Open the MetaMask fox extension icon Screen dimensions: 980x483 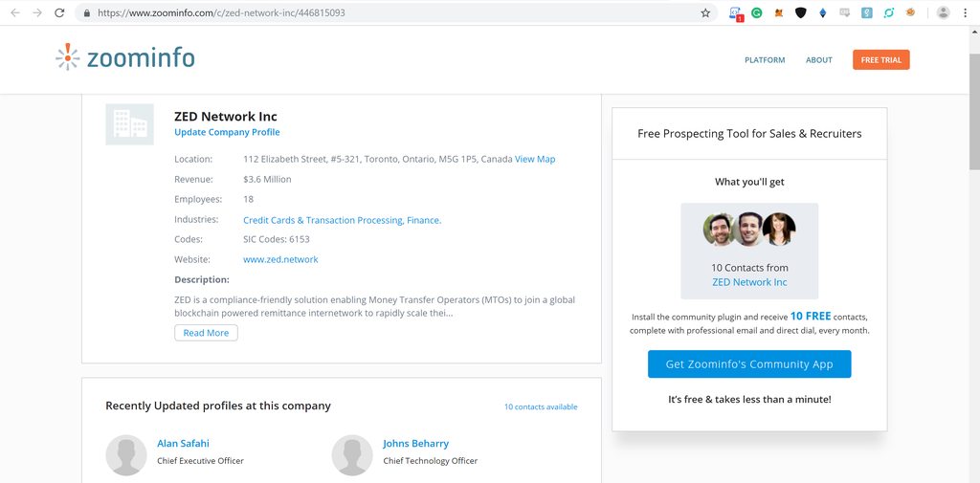pyautogui.click(x=779, y=12)
